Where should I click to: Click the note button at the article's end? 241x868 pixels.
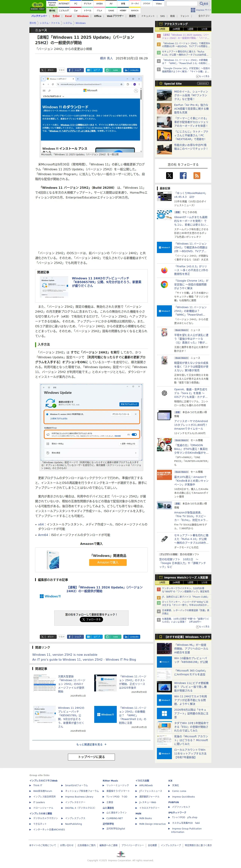pos(113,637)
